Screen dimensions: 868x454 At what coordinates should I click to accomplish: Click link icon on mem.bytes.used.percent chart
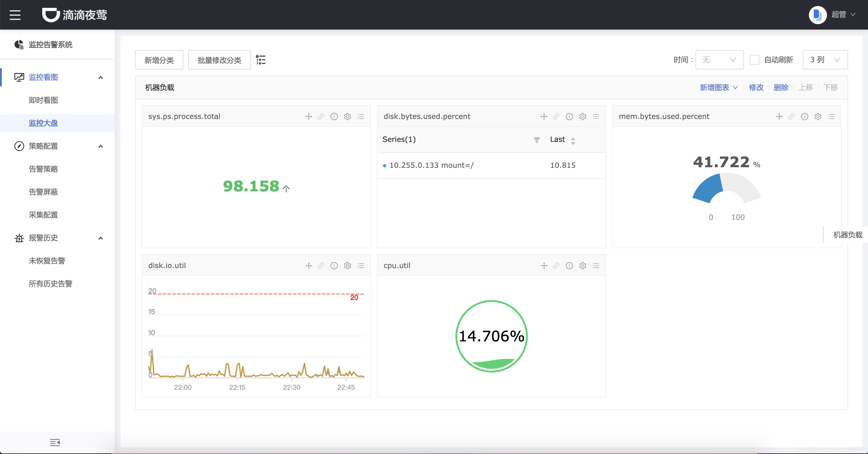click(x=791, y=116)
